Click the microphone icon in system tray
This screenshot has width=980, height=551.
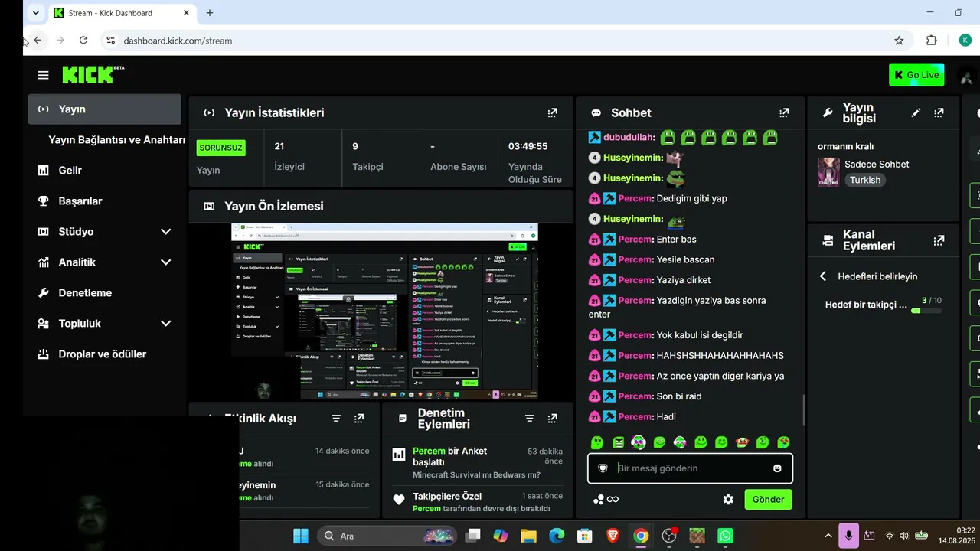[848, 536]
